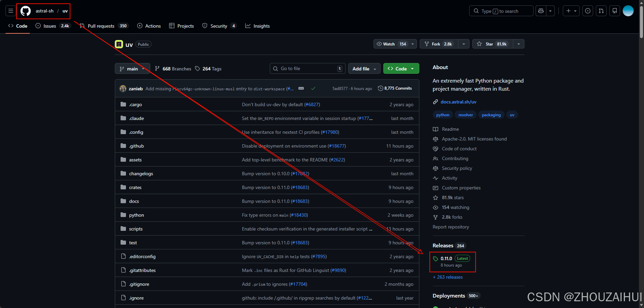Expand the create new plus menu

(571, 11)
